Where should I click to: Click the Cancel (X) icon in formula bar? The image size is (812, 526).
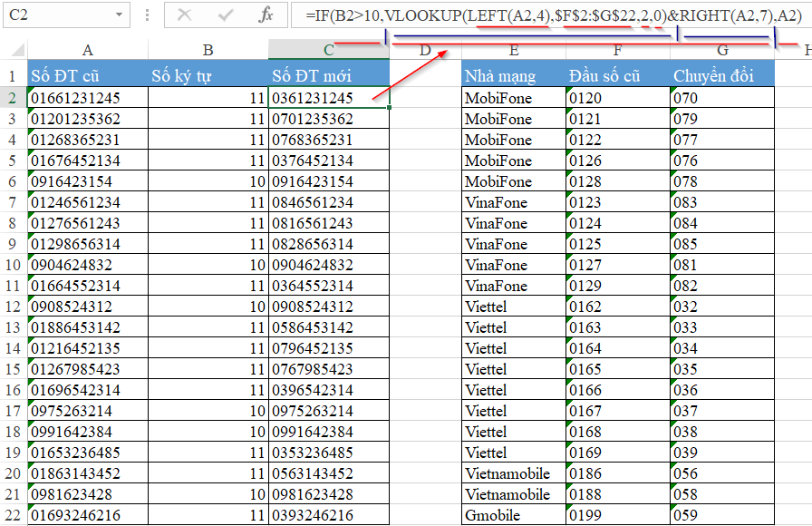pos(185,15)
